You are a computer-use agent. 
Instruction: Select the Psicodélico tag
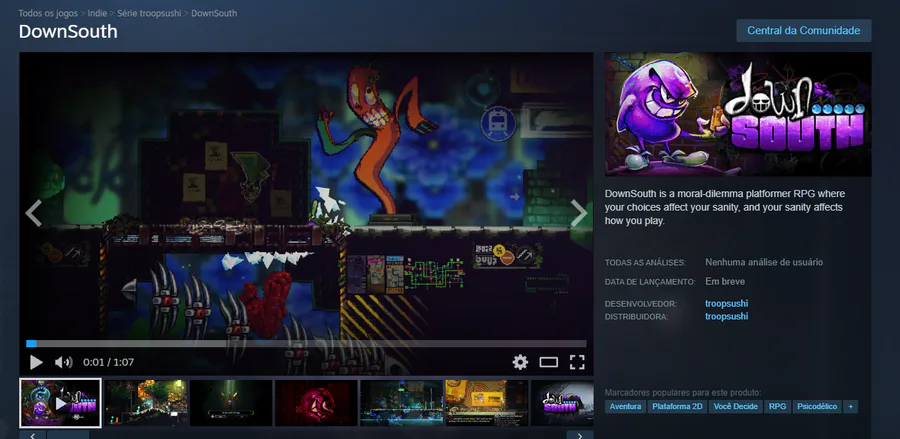coord(817,406)
